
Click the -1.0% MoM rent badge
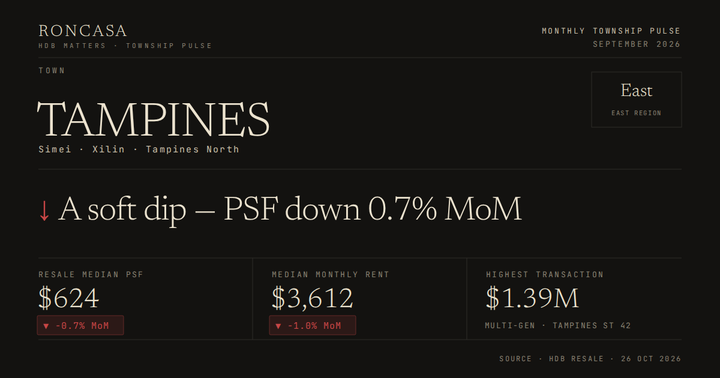pos(312,325)
